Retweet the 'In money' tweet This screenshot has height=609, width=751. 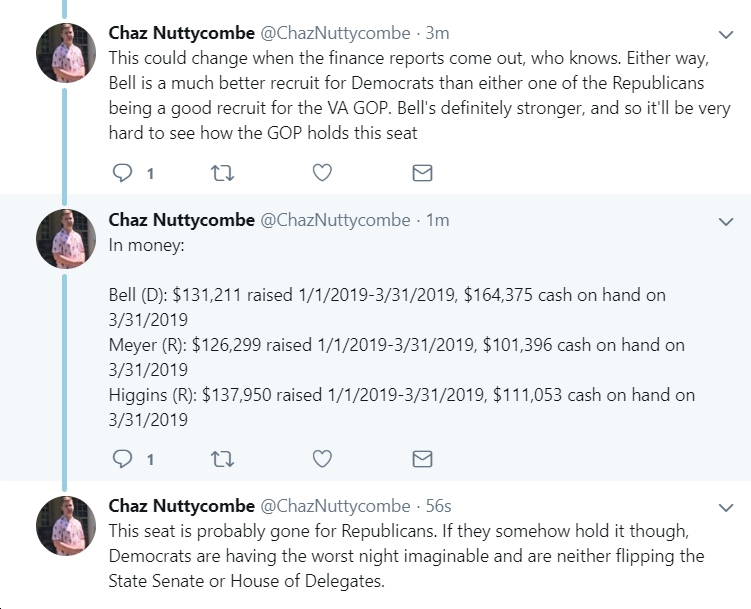223,459
